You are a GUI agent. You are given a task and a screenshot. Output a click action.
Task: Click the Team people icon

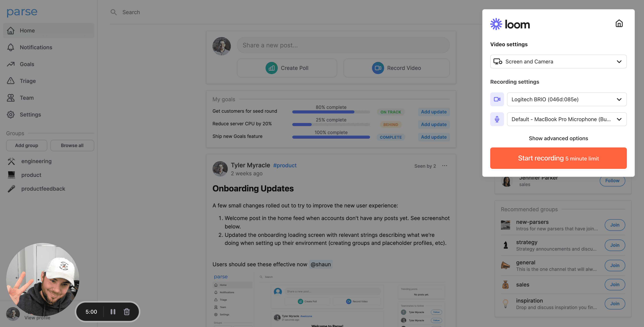pyautogui.click(x=10, y=98)
